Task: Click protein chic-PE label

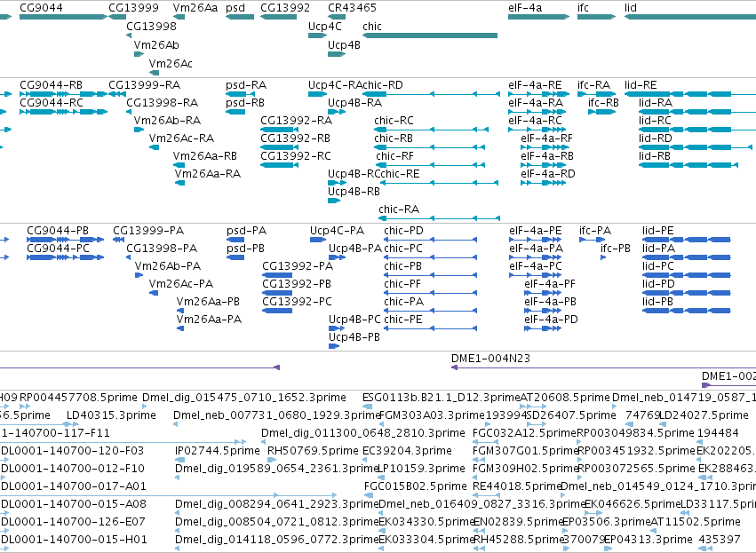Action: [403, 320]
